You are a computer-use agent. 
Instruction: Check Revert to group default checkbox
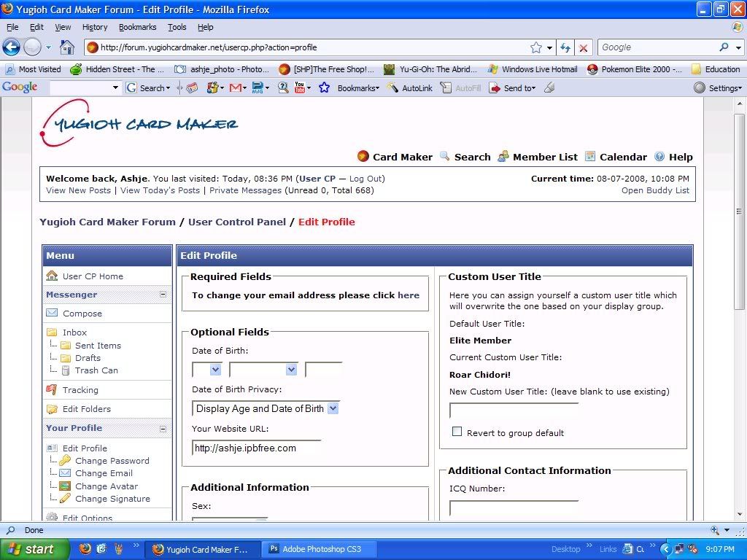tap(457, 432)
